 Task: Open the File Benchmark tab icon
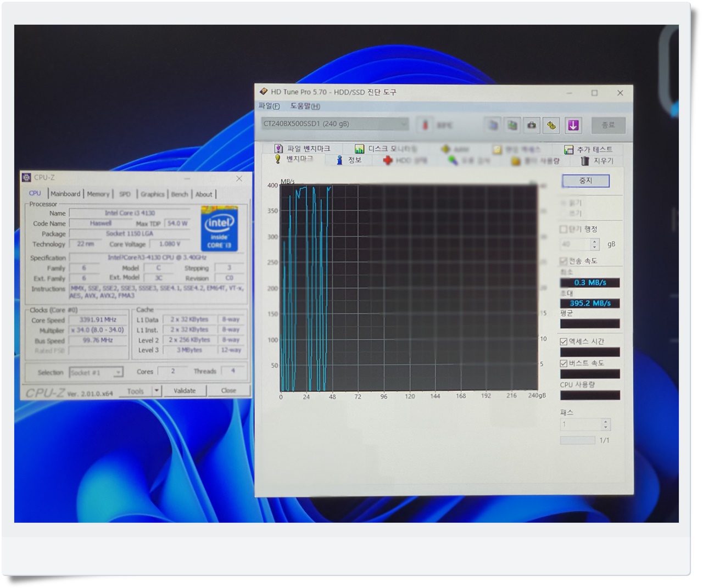point(278,149)
